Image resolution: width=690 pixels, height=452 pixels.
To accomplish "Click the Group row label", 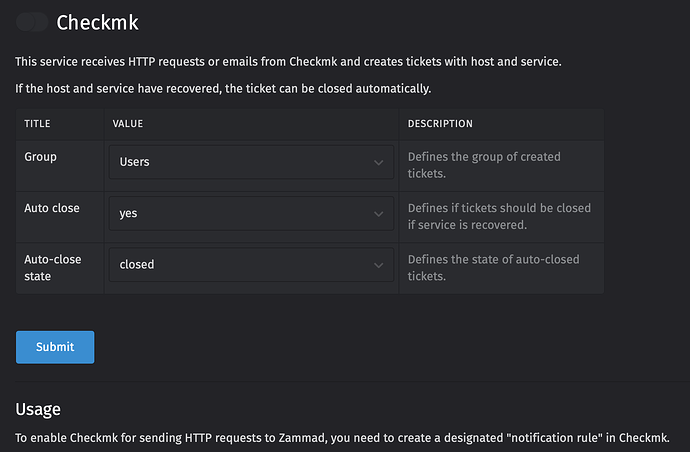I will pos(40,157).
